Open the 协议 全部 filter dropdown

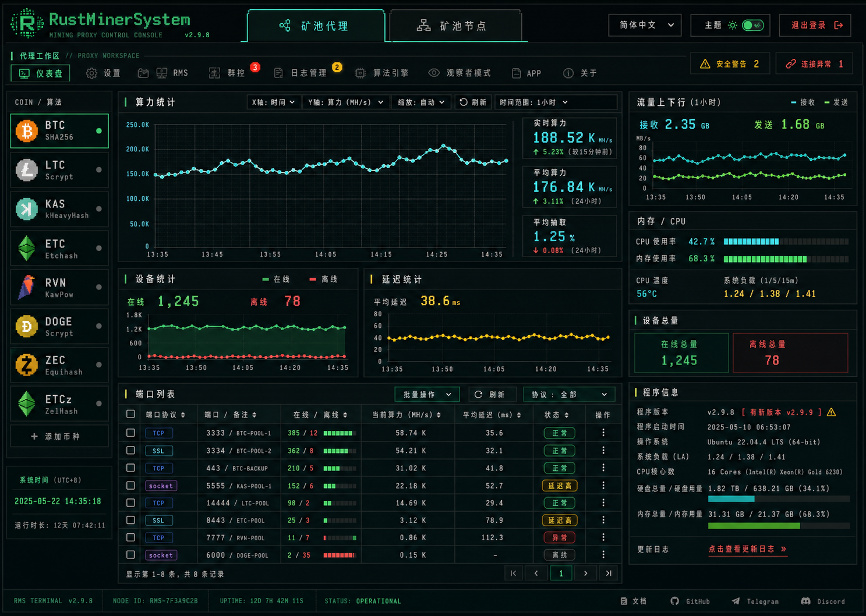[x=569, y=394]
